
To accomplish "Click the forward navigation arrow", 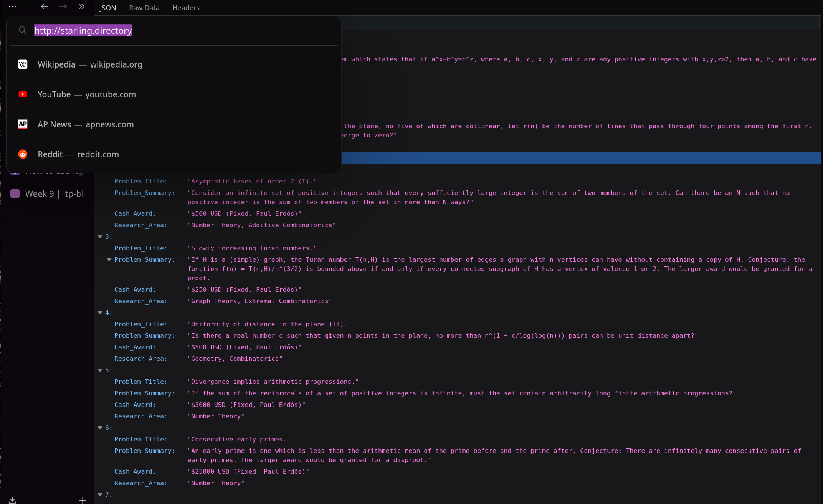I will coord(63,7).
